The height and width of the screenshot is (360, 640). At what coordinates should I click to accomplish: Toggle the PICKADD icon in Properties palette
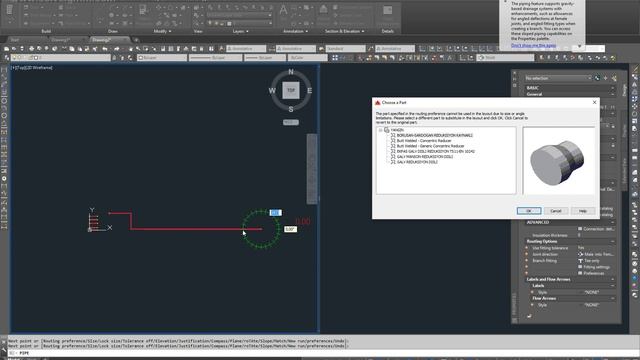[x=597, y=78]
